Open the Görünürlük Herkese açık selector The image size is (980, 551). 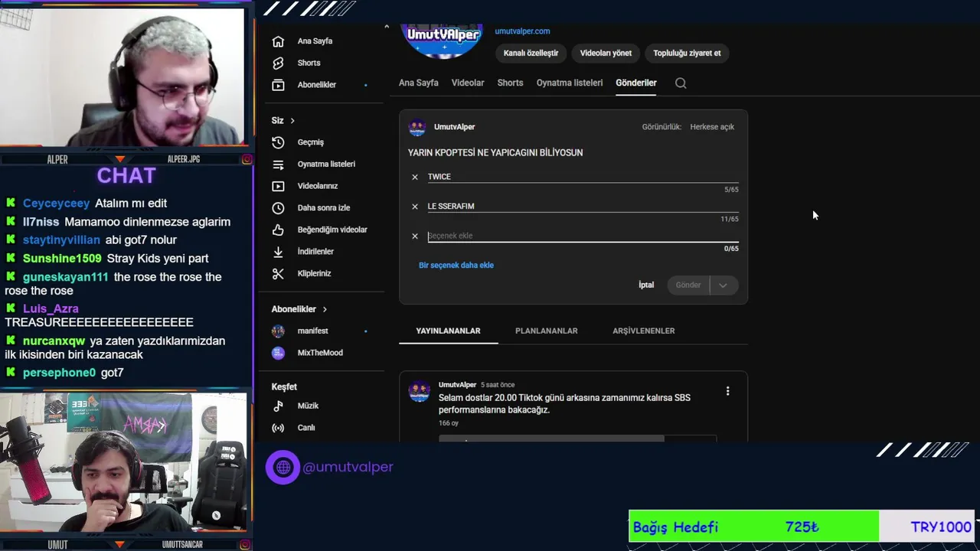(712, 127)
